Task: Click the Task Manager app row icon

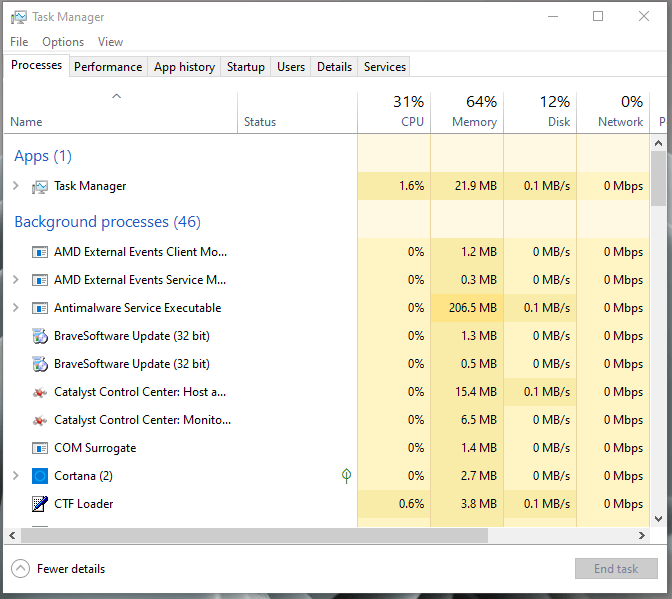Action: click(40, 187)
